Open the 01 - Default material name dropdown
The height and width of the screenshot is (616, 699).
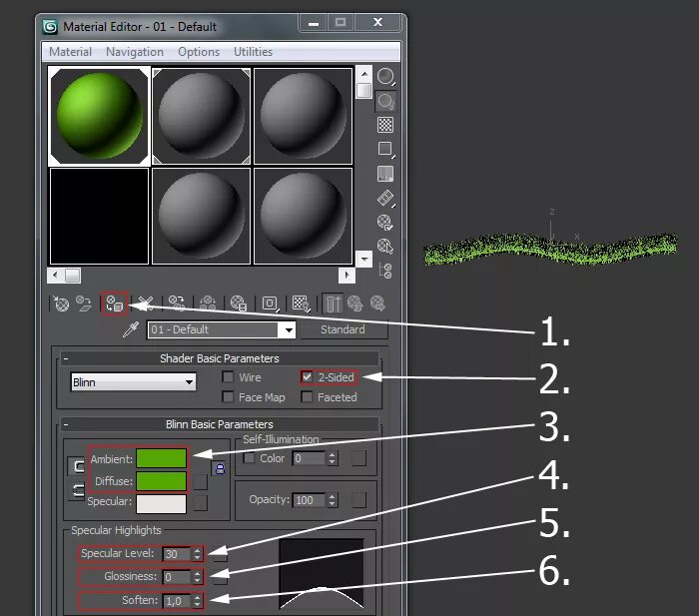click(289, 330)
